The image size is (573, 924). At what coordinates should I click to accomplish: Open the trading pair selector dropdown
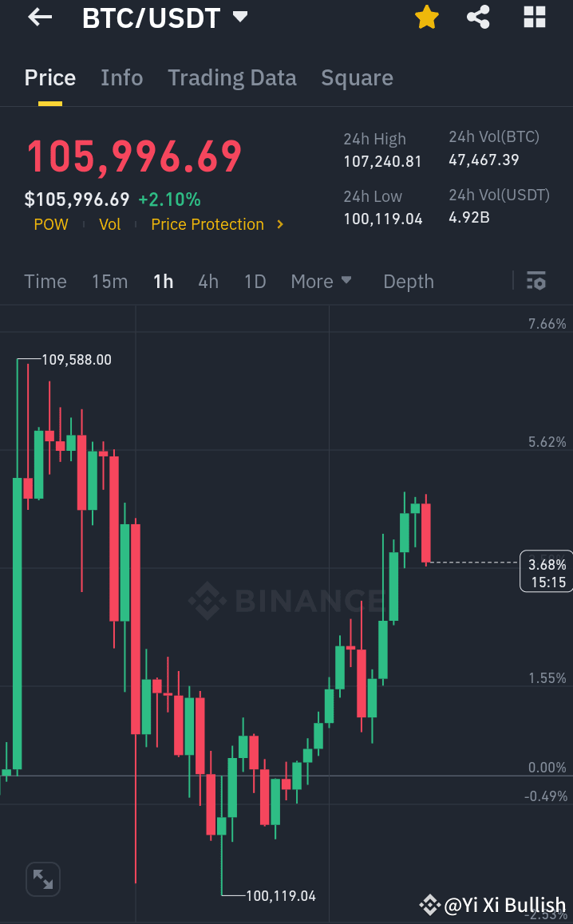click(x=239, y=16)
